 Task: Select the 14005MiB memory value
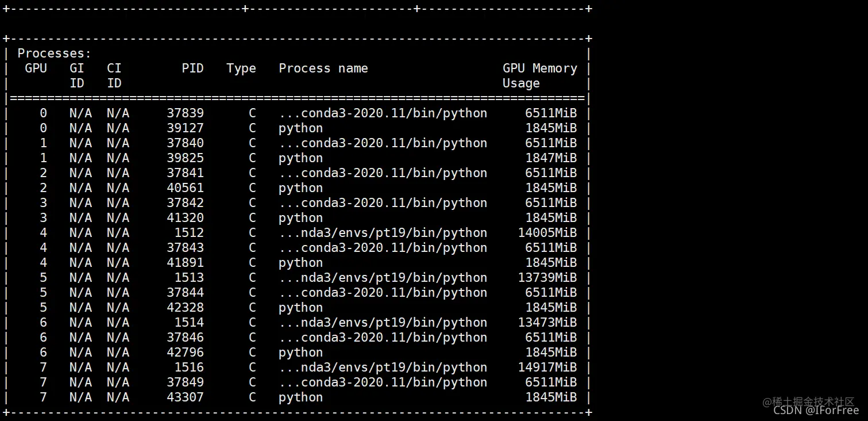point(547,233)
